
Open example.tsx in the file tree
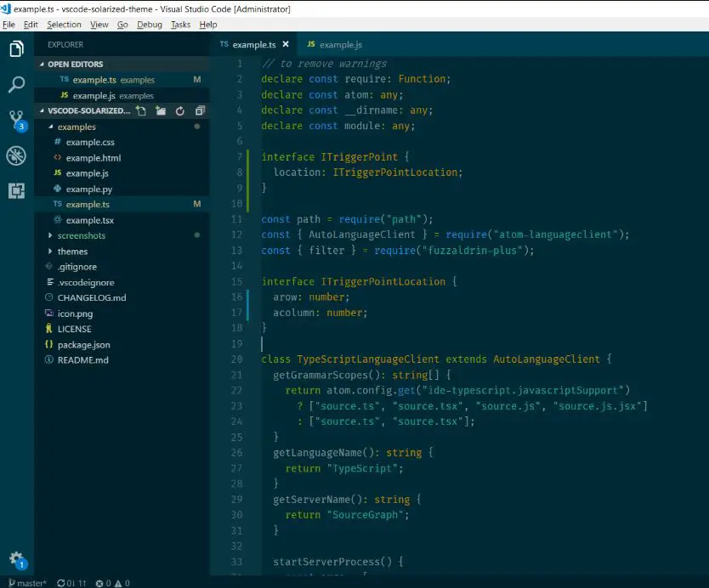[122, 220]
